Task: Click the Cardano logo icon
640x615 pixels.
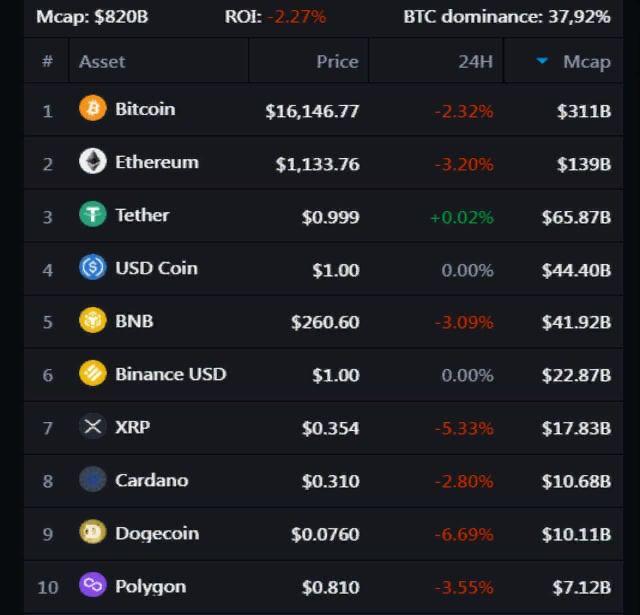Action: coord(93,480)
